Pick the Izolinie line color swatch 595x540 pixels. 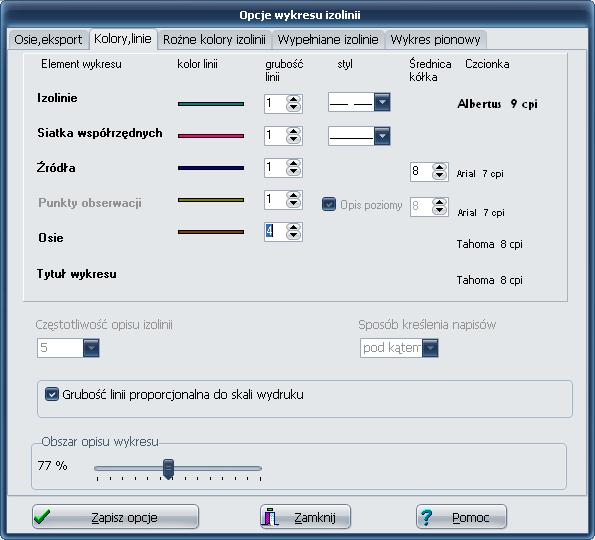coord(211,104)
